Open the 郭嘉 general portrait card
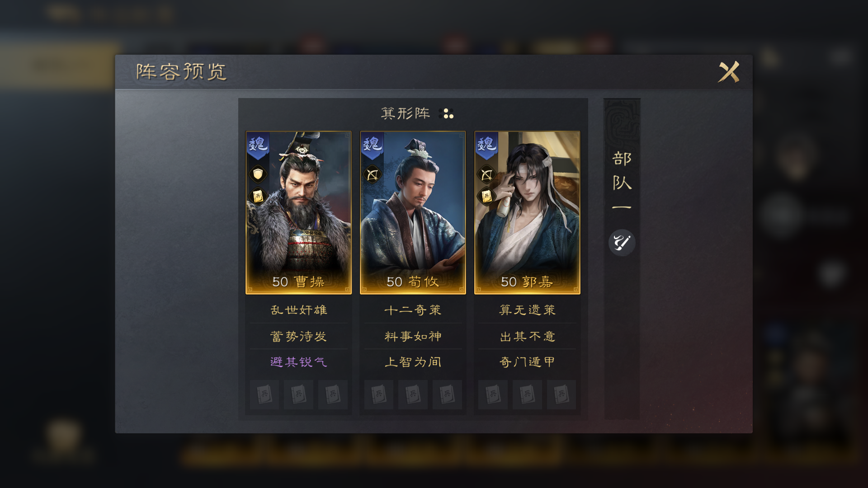Image resolution: width=868 pixels, height=488 pixels. 527,212
